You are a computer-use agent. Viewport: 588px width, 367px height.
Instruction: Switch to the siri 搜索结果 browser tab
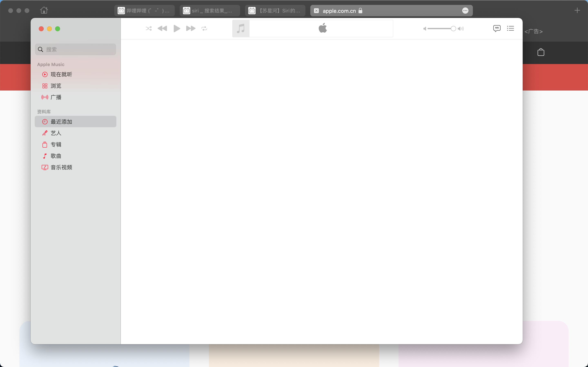209,11
